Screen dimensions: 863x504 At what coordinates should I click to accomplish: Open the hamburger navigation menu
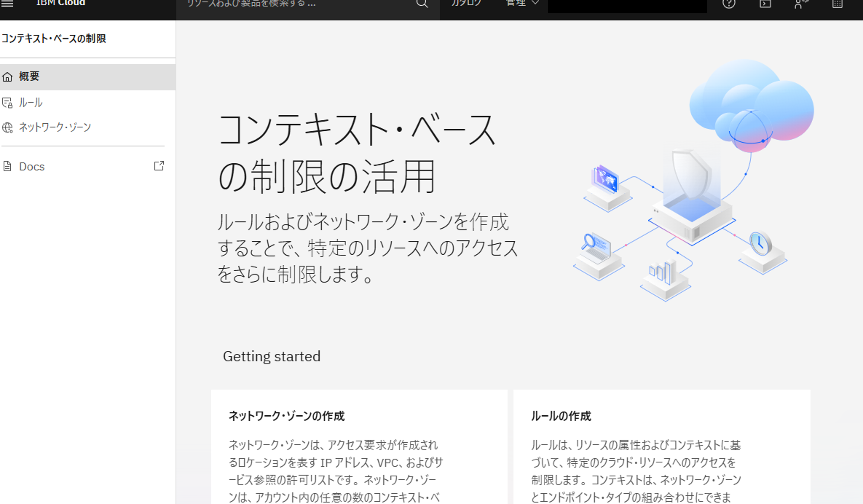click(7, 3)
